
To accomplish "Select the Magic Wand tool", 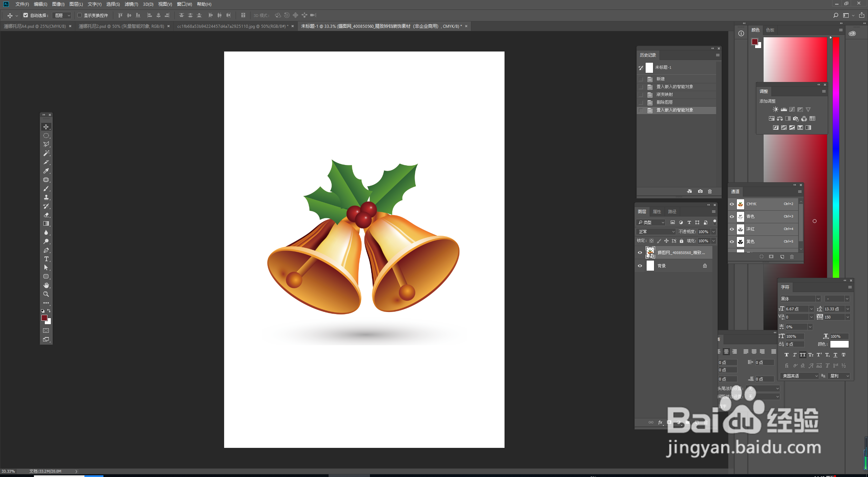I will 46,153.
